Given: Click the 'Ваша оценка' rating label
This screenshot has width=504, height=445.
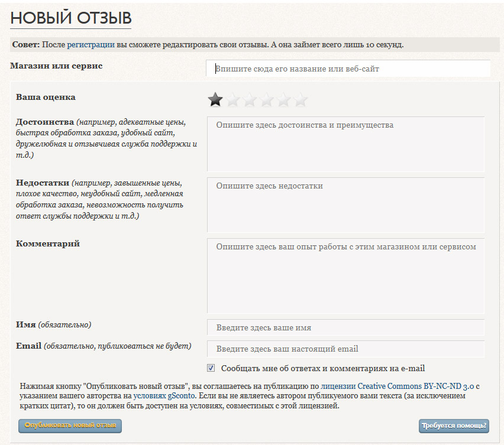Looking at the screenshot, I should (46, 97).
